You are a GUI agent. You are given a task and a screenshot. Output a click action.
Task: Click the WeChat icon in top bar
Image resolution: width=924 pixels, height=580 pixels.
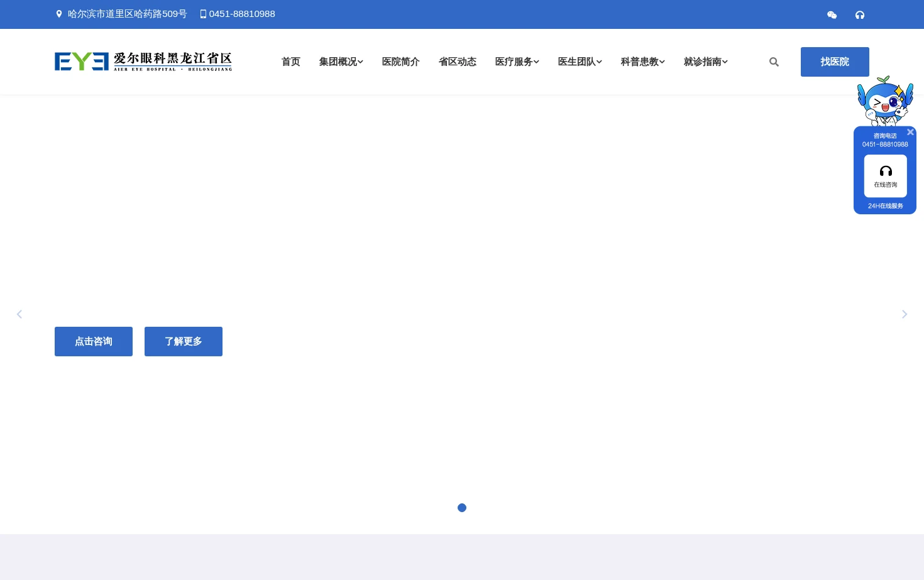click(832, 14)
